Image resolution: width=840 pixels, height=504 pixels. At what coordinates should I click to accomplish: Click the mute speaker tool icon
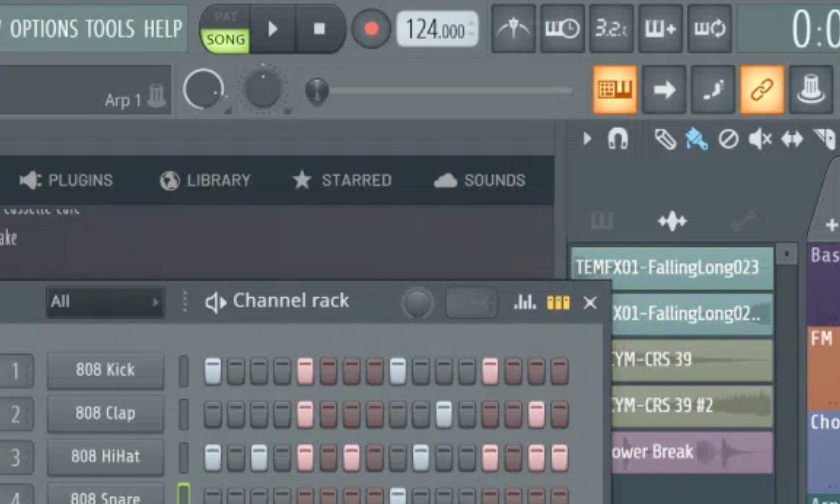[x=760, y=140]
